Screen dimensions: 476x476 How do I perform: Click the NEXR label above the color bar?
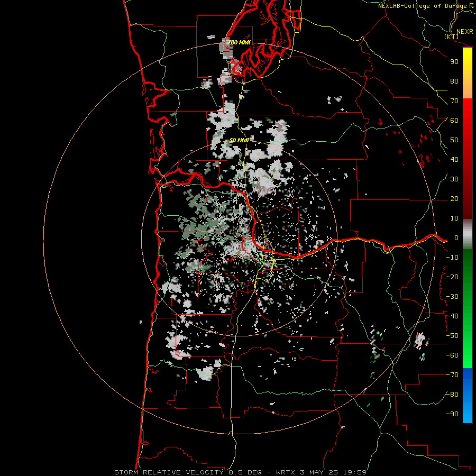(465, 32)
